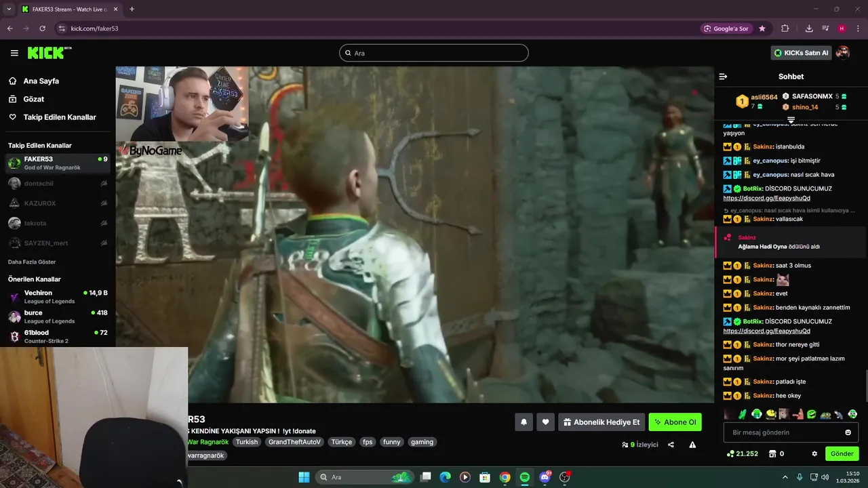
Task: Select KAZUROX followed channel
Action: coord(58,203)
